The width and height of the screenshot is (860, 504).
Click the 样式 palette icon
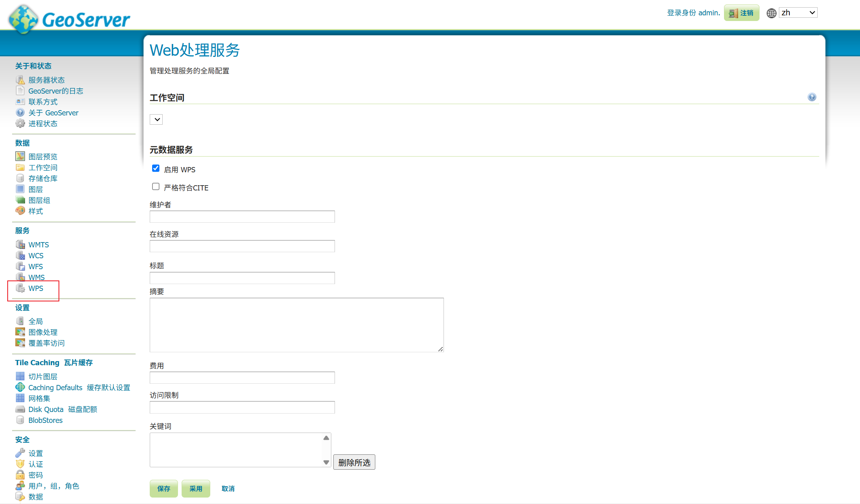(20, 211)
